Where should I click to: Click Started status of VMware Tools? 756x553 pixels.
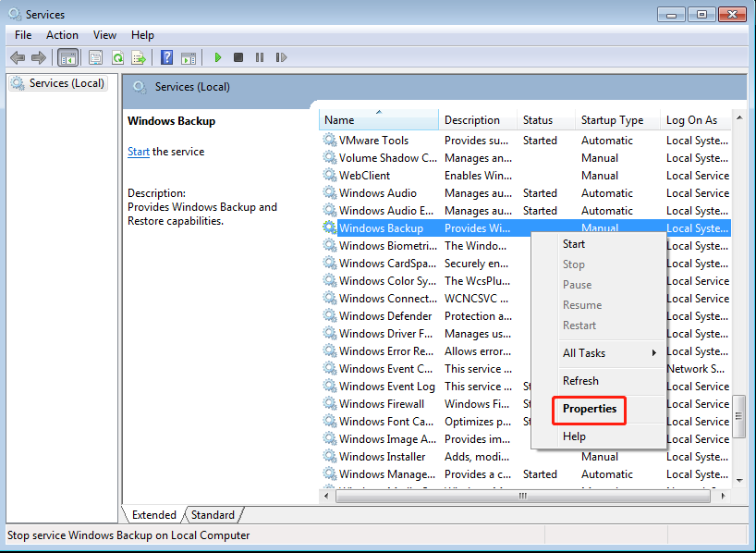(540, 140)
